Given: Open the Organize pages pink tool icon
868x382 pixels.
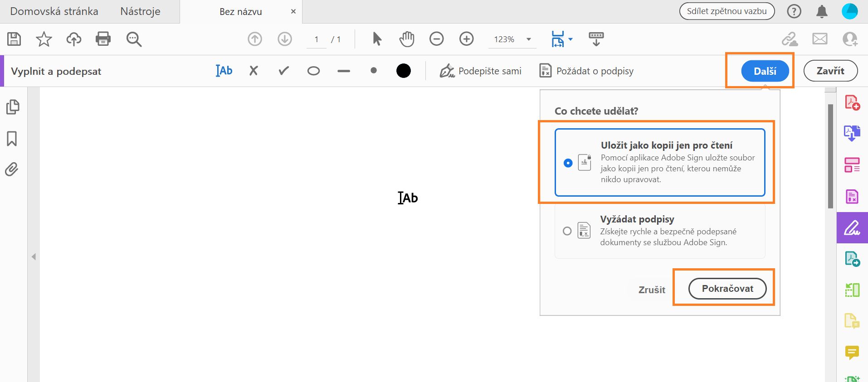Looking at the screenshot, I should (852, 165).
